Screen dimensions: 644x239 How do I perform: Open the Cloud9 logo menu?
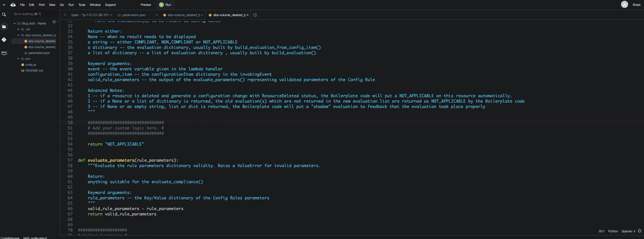click(x=13, y=5)
